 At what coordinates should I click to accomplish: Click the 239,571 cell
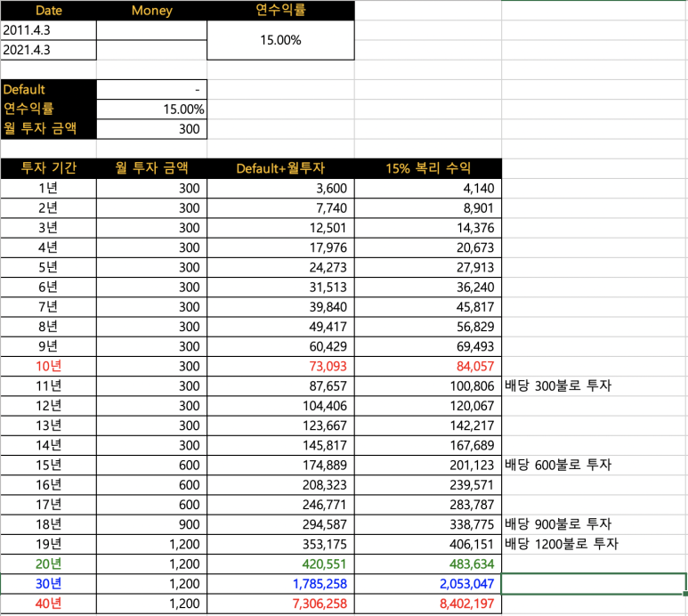click(428, 484)
